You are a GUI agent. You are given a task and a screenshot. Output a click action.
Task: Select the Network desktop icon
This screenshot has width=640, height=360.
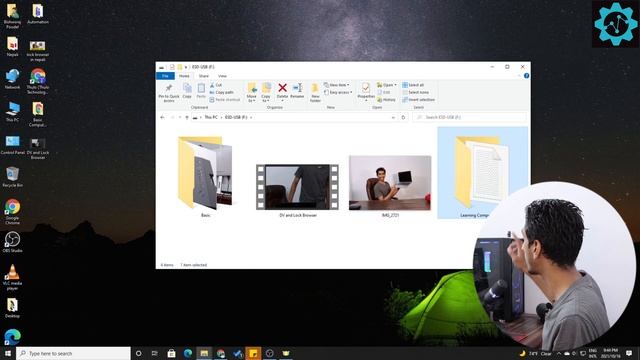(13, 79)
